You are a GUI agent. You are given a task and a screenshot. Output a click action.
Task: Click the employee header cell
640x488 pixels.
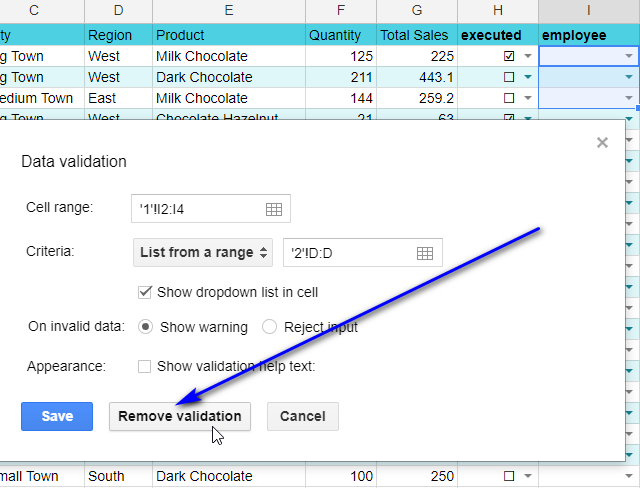coord(589,35)
